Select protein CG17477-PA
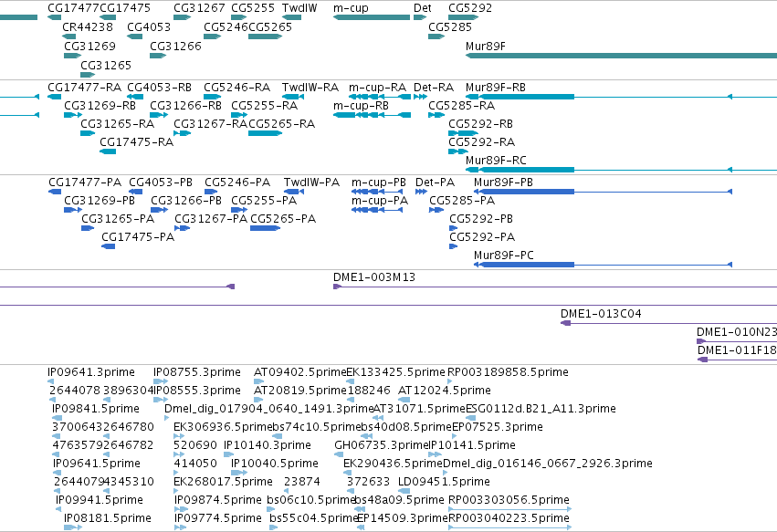 [85, 183]
